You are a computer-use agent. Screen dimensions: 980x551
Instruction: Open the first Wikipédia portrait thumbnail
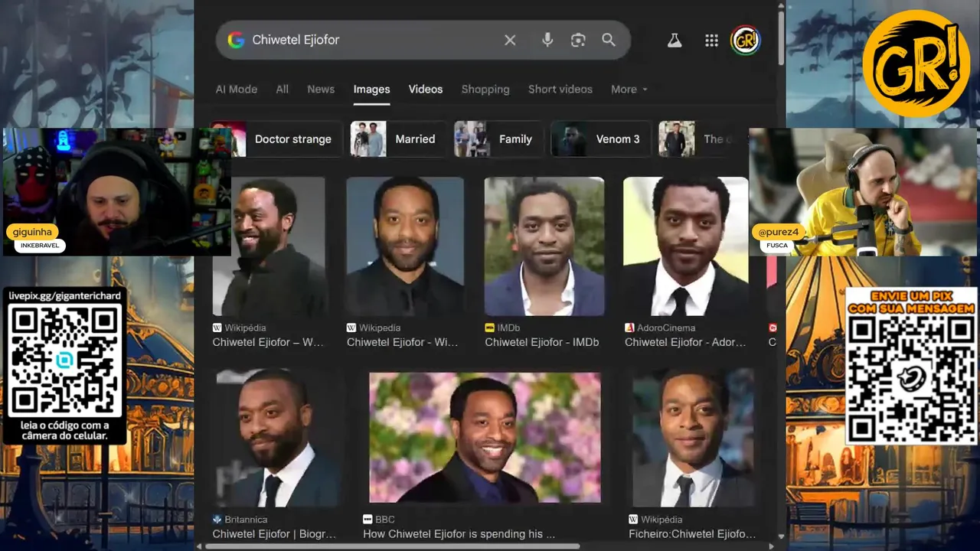269,246
